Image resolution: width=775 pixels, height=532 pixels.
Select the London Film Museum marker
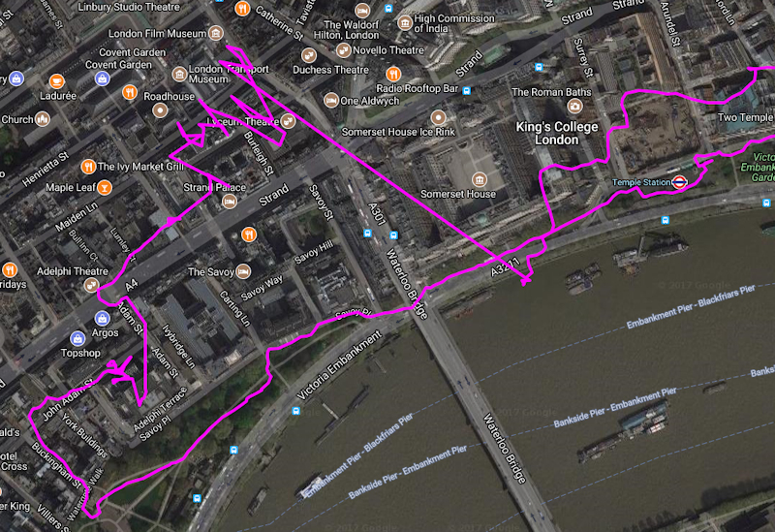click(x=215, y=33)
